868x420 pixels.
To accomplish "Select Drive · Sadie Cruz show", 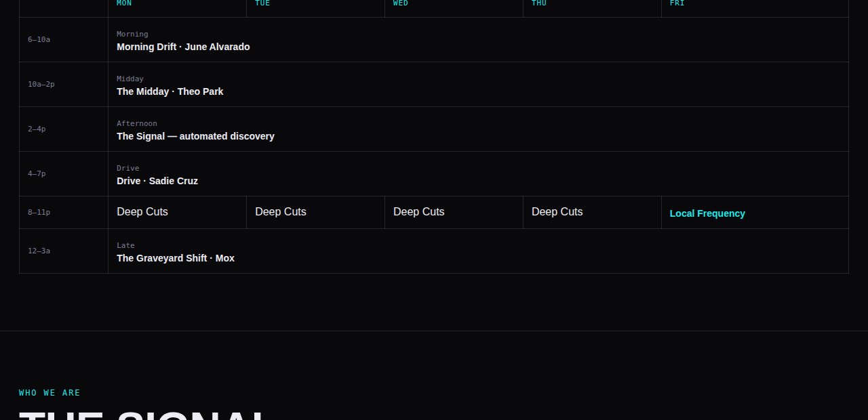I will click(x=157, y=181).
